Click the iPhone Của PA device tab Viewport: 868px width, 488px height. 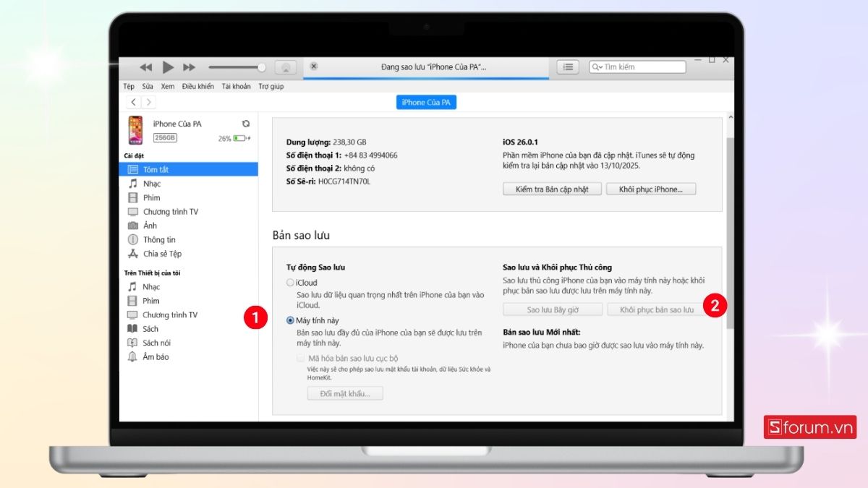pos(427,103)
